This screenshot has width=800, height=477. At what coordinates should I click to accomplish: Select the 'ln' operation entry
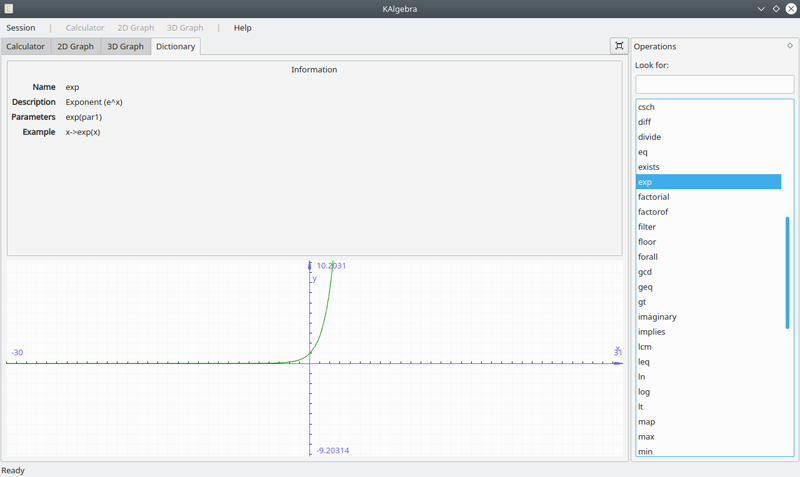tap(642, 377)
